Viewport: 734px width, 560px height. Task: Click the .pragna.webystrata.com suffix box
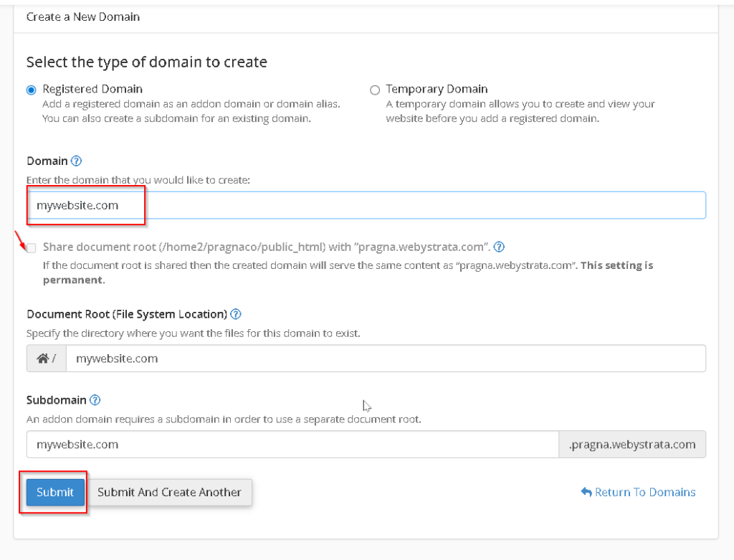pos(632,445)
